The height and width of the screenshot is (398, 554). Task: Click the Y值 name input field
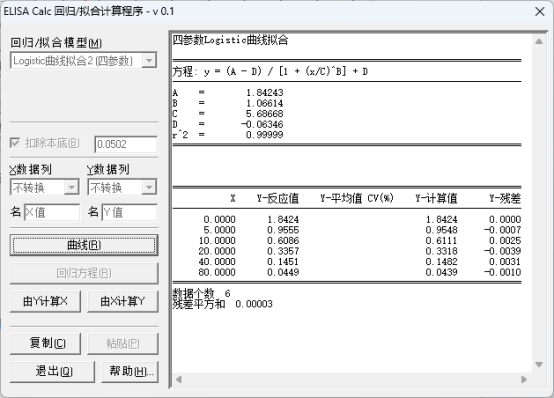tap(130, 212)
